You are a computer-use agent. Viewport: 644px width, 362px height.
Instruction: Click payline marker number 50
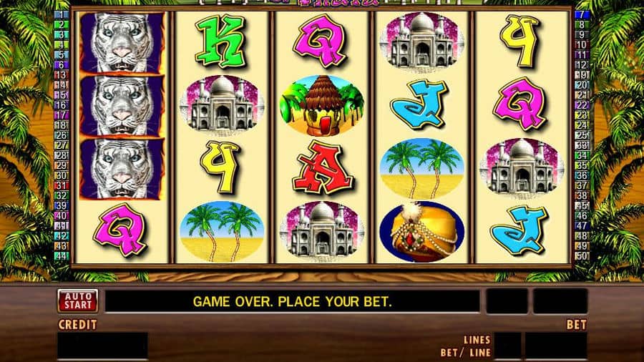[x=582, y=255]
